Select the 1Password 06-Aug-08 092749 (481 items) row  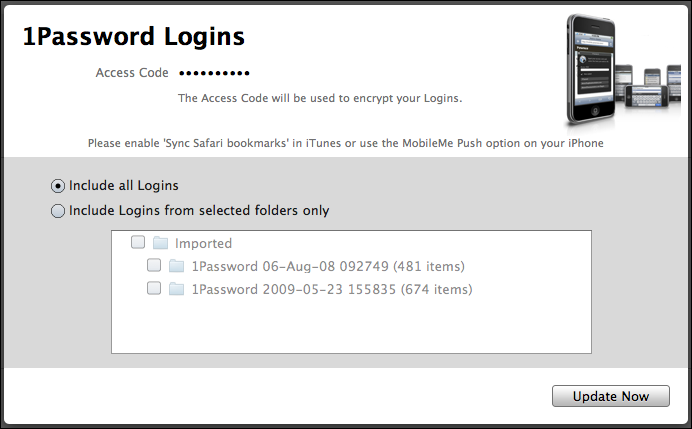[351, 266]
